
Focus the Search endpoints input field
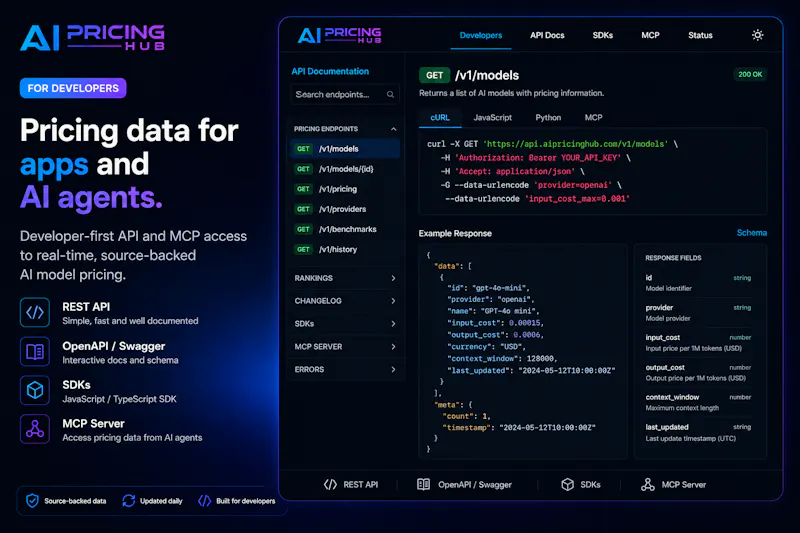[345, 94]
